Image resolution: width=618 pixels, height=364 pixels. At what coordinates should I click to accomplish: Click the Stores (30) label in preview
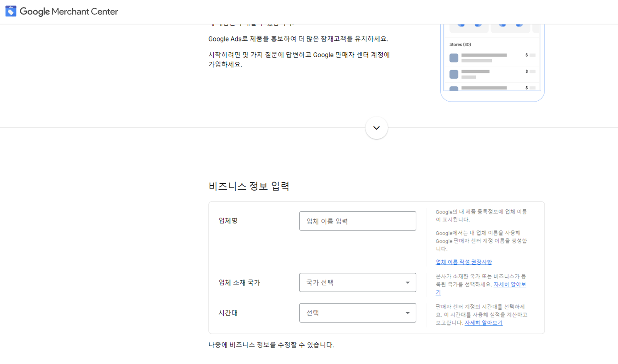click(460, 44)
